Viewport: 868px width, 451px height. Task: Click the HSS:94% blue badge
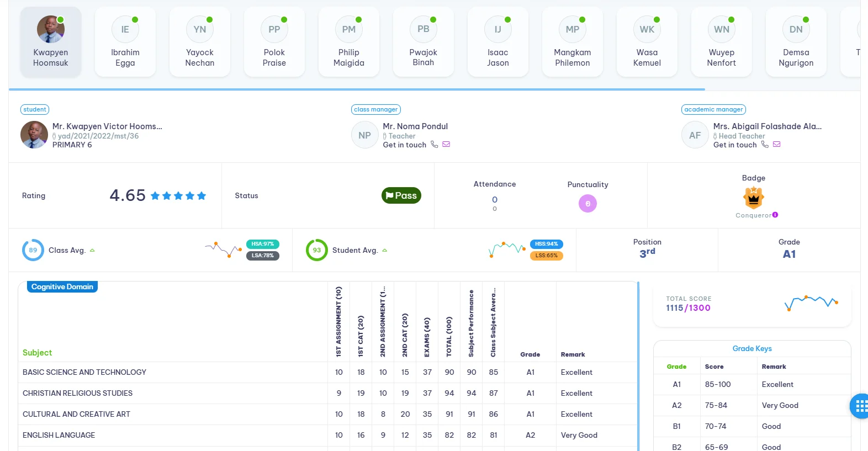546,244
